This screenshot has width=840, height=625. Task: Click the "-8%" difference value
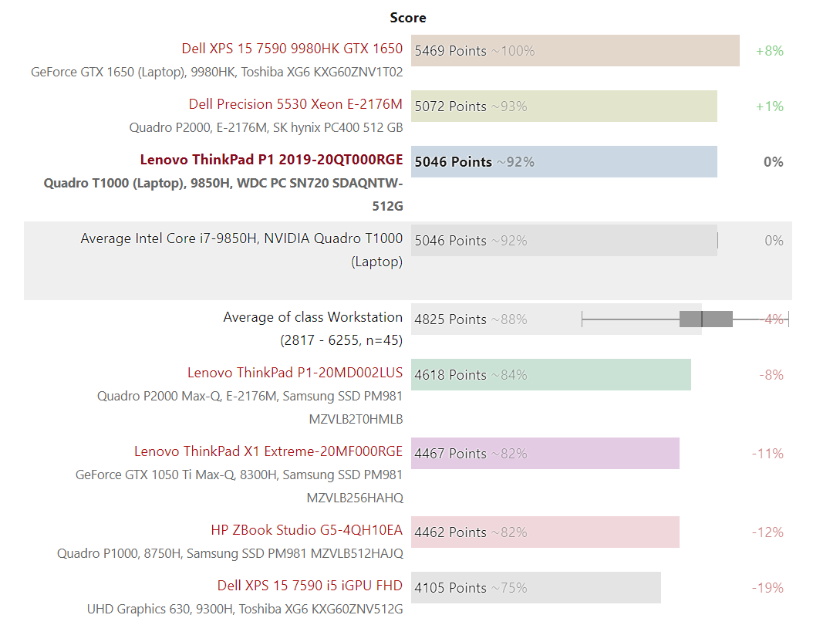771,375
